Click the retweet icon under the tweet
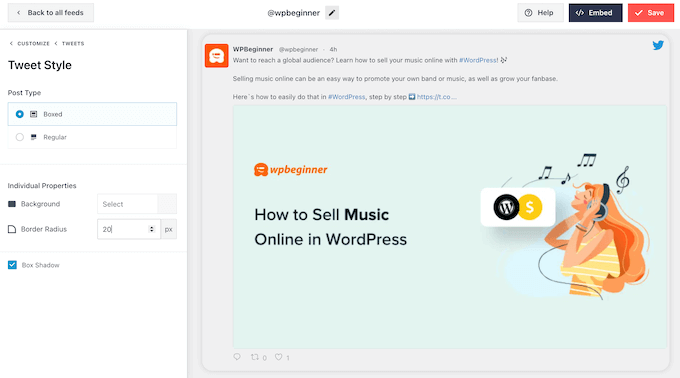This screenshot has width=680, height=378. click(255, 357)
